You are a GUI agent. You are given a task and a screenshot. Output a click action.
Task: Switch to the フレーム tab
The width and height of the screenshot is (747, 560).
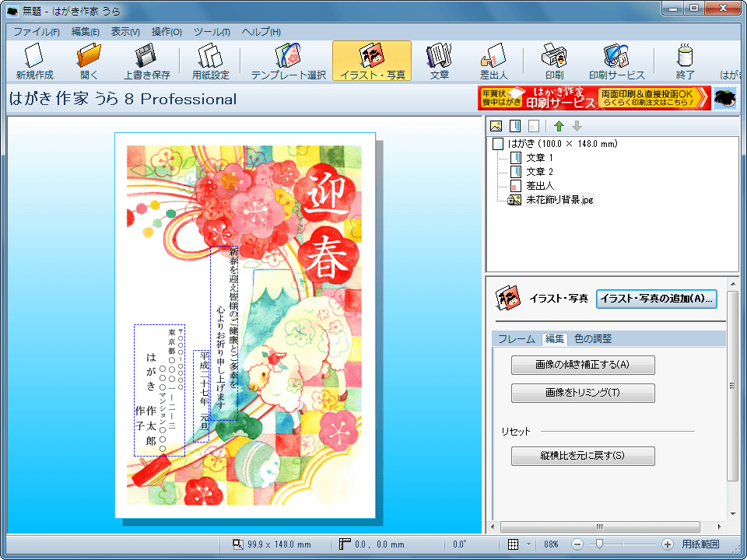(517, 339)
